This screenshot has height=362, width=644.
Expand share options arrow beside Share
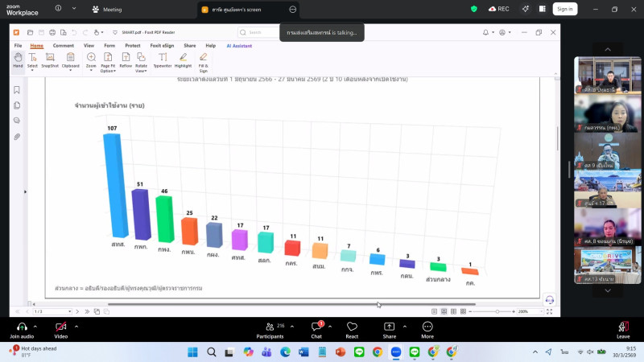(x=405, y=327)
